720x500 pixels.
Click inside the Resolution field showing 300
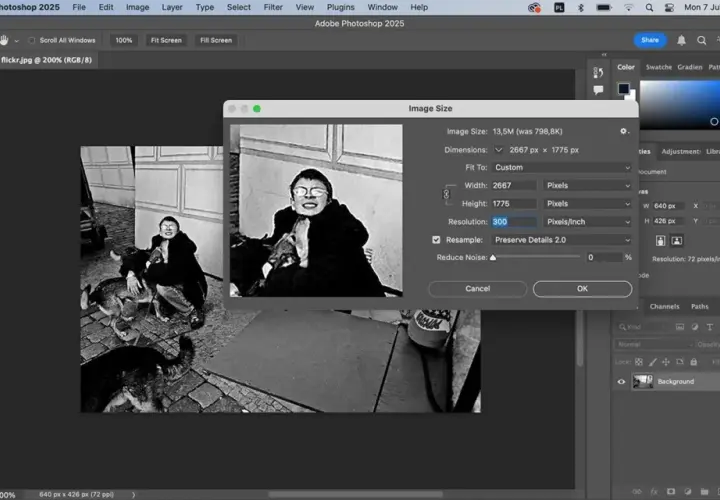(x=514, y=222)
